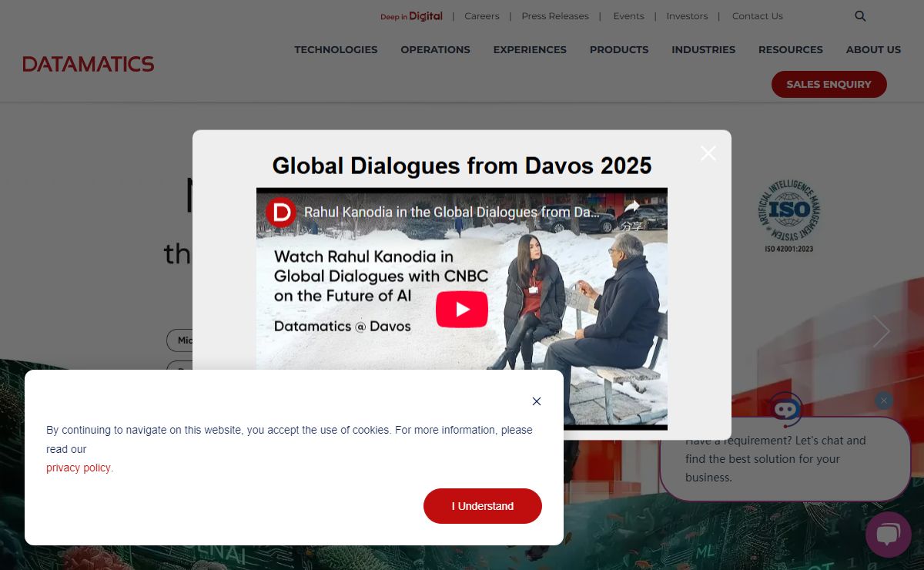The width and height of the screenshot is (924, 570).
Task: Open Events link
Action: 628,16
